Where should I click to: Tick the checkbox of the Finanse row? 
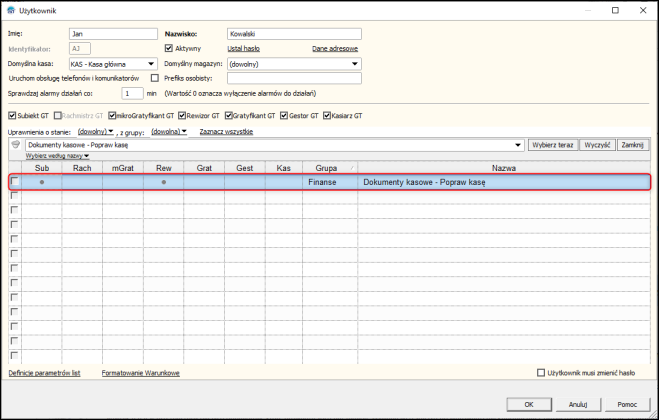(15, 182)
